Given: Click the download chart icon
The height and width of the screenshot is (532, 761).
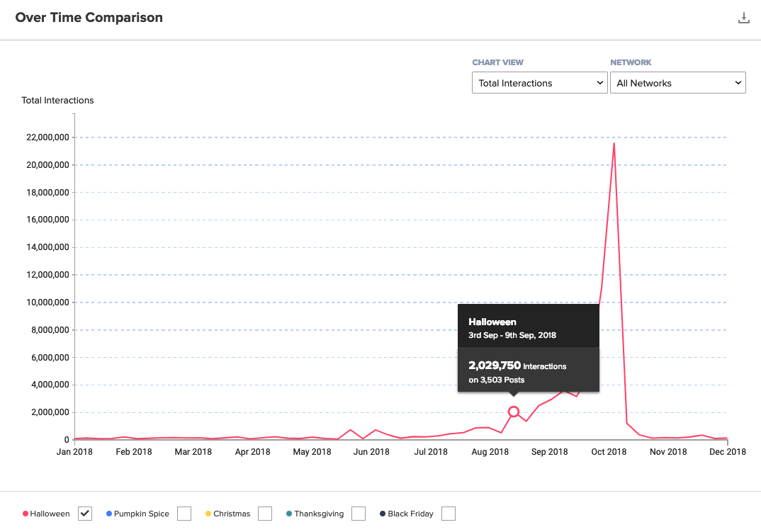Looking at the screenshot, I should 743,18.
